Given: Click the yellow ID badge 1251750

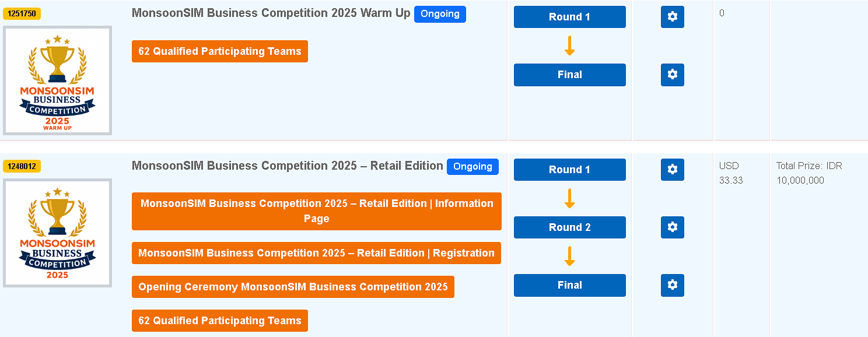Looking at the screenshot, I should coord(22,14).
